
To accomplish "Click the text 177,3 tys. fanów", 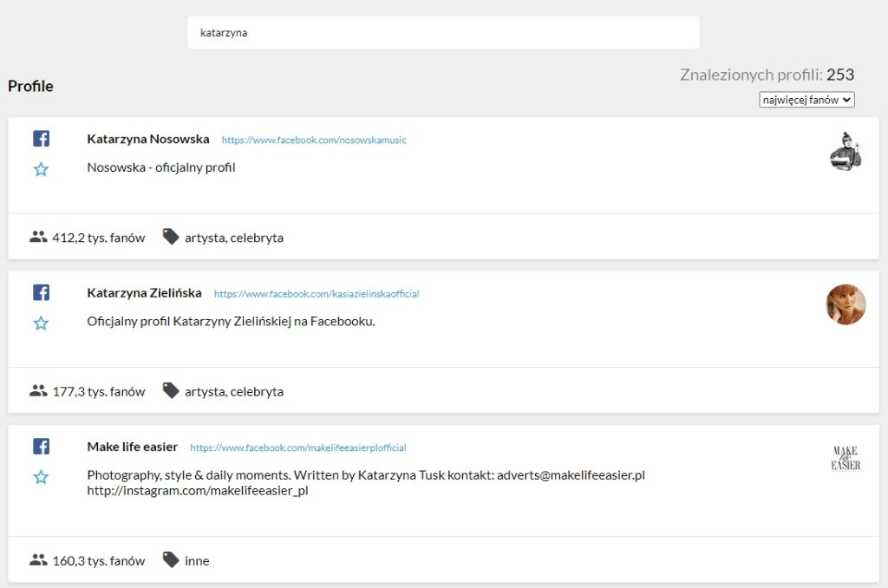I will (99, 391).
